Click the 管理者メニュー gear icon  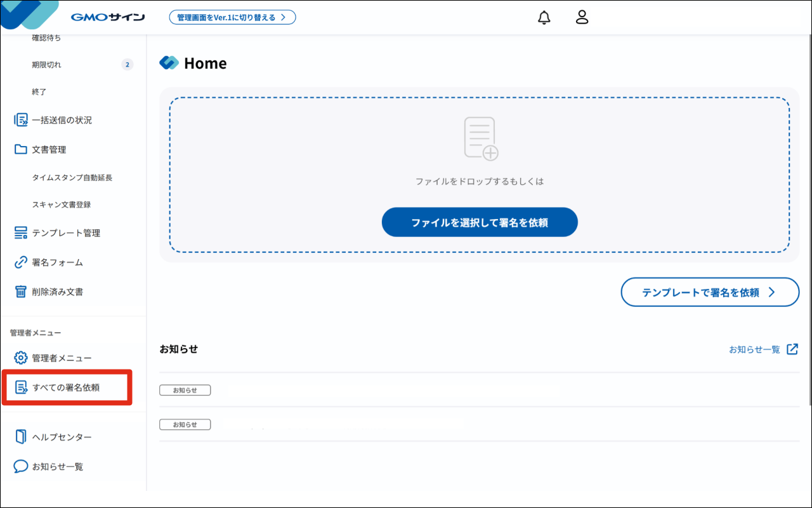click(x=21, y=358)
